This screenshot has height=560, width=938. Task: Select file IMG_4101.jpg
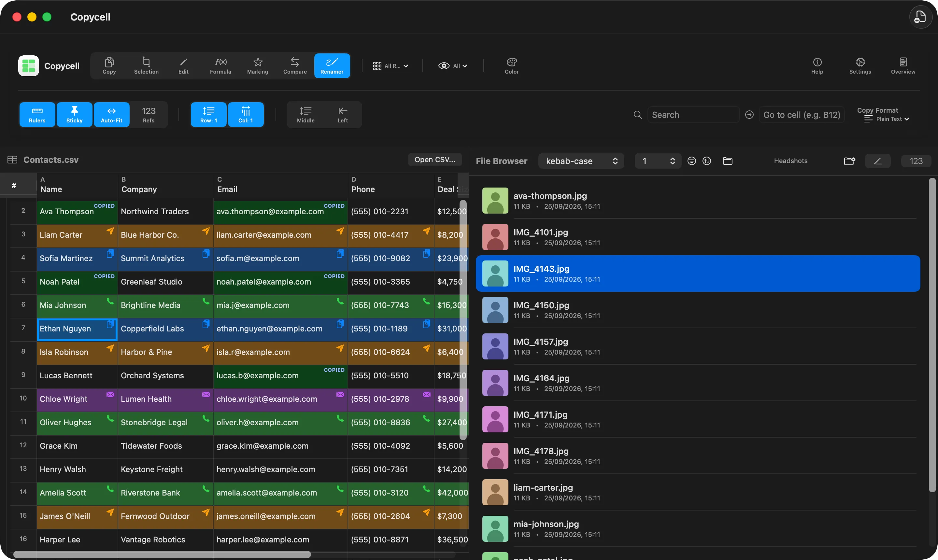(698, 237)
